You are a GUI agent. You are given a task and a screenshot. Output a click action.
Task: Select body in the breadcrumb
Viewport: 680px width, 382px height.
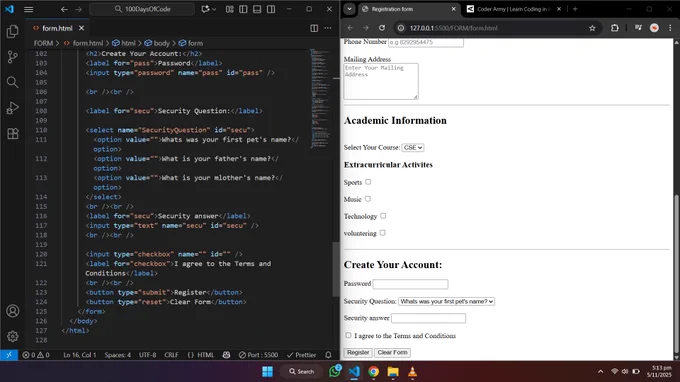[x=161, y=43]
